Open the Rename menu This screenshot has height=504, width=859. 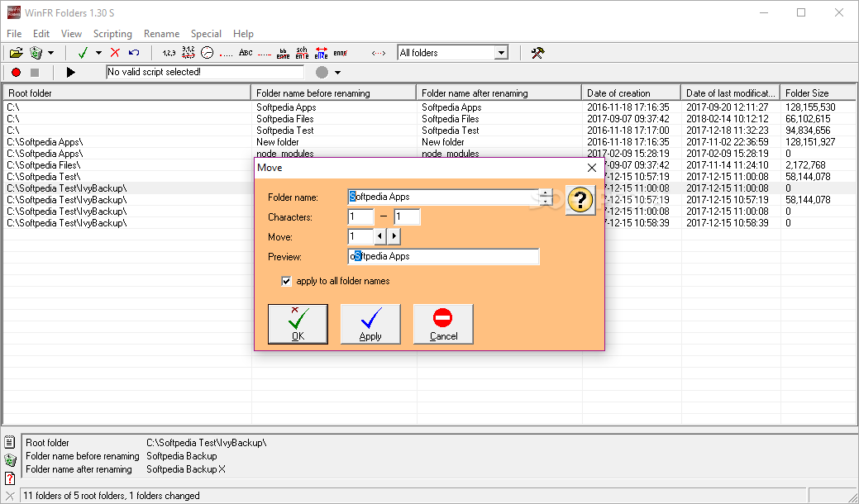coord(161,34)
